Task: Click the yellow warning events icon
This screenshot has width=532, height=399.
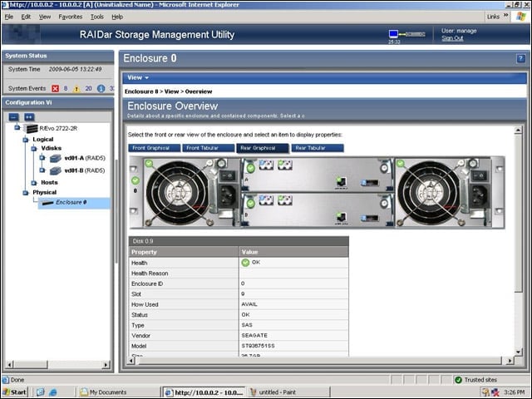Action: pos(76,89)
